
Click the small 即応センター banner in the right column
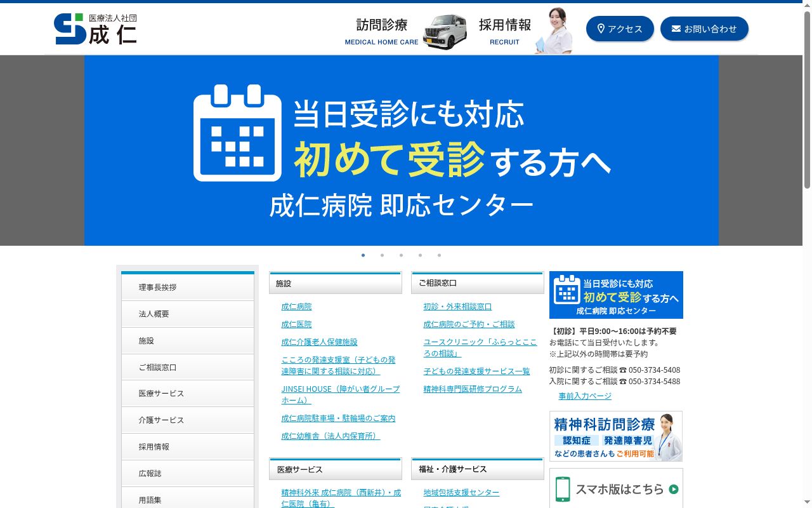(x=616, y=295)
